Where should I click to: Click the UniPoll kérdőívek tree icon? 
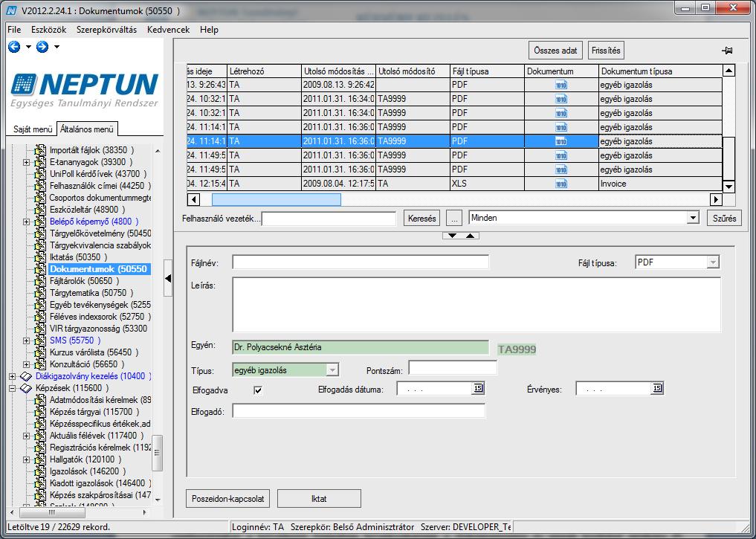tap(40, 173)
